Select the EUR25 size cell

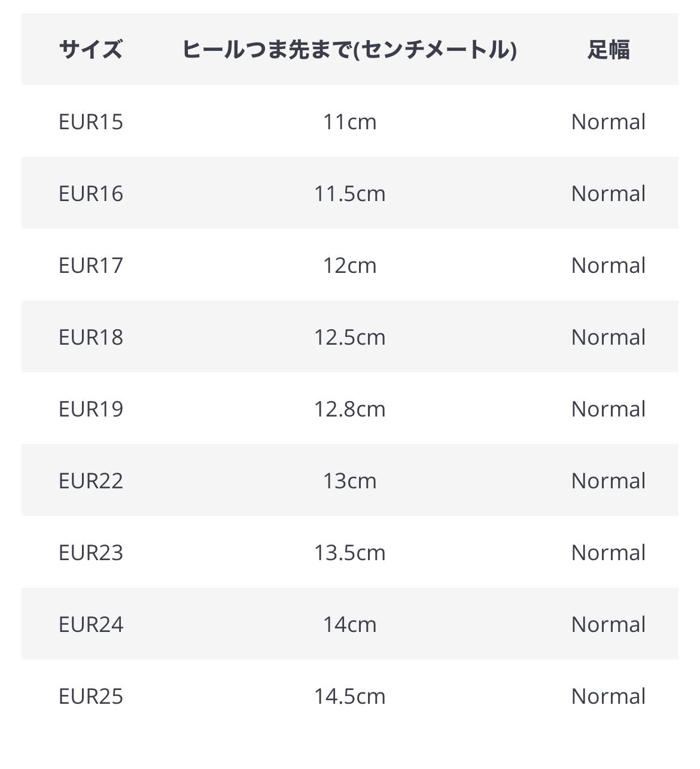[91, 696]
